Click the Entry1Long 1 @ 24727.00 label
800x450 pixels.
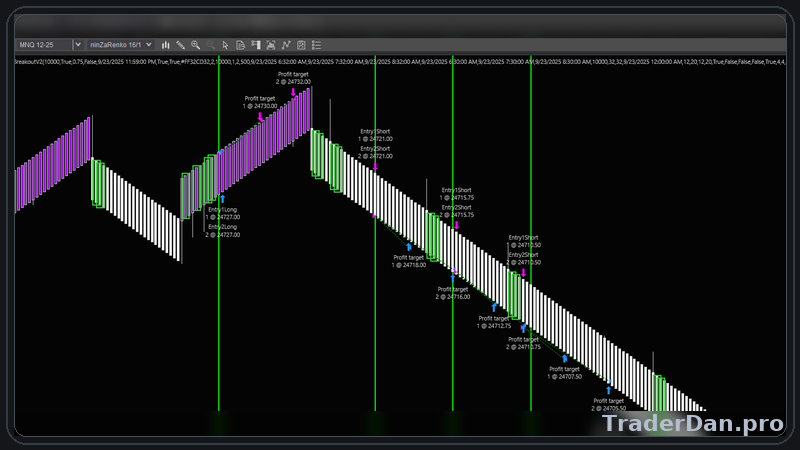(x=222, y=212)
